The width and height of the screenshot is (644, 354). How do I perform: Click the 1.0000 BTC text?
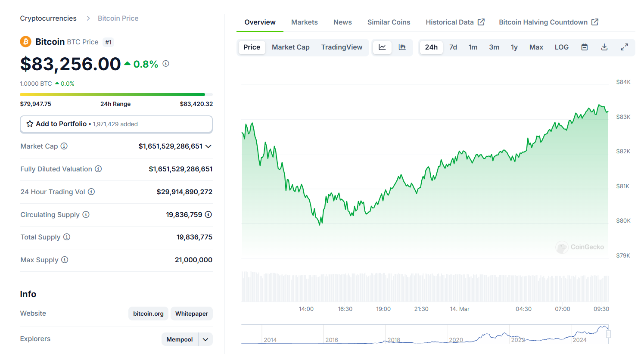tap(36, 84)
